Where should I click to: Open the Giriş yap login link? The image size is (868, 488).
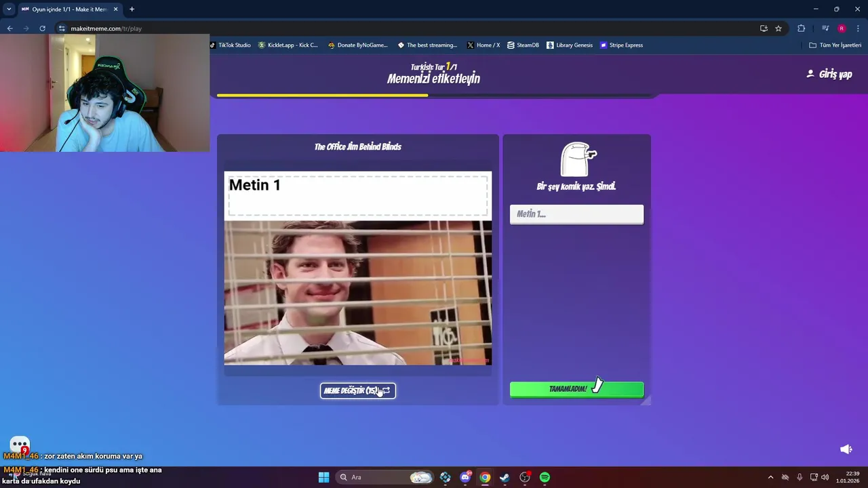pos(829,74)
